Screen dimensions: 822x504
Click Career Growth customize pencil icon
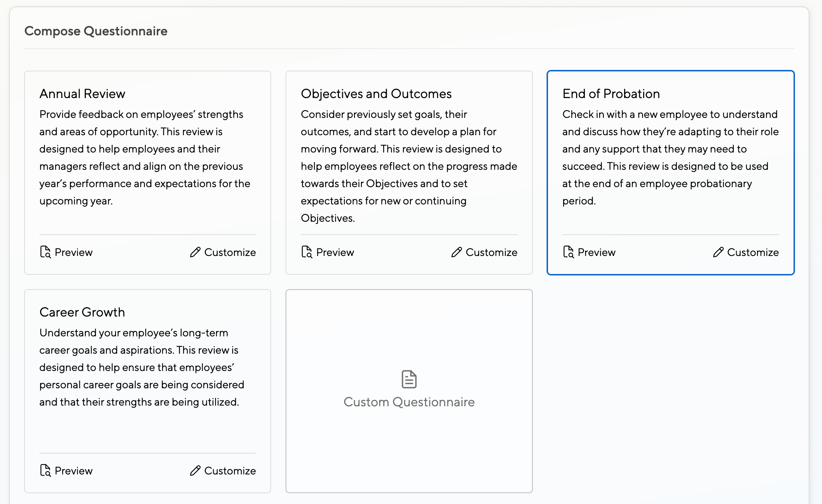pos(195,470)
